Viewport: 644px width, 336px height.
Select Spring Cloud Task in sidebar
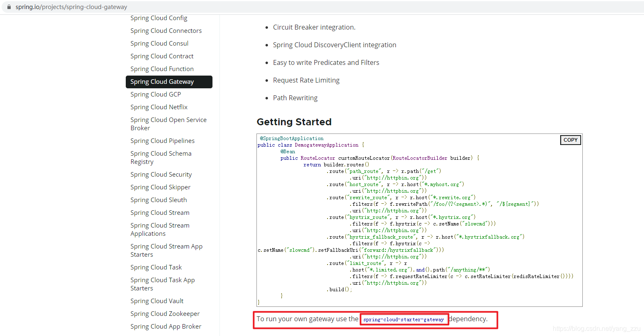156,267
